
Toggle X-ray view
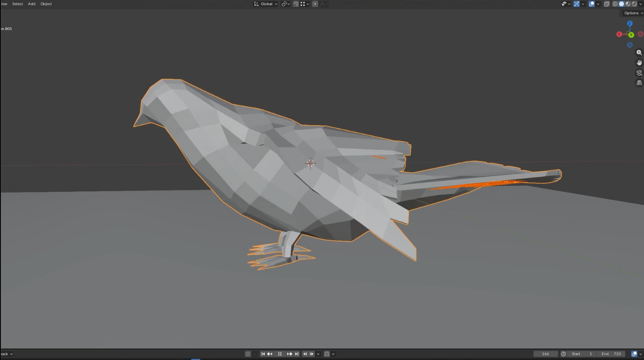point(607,4)
